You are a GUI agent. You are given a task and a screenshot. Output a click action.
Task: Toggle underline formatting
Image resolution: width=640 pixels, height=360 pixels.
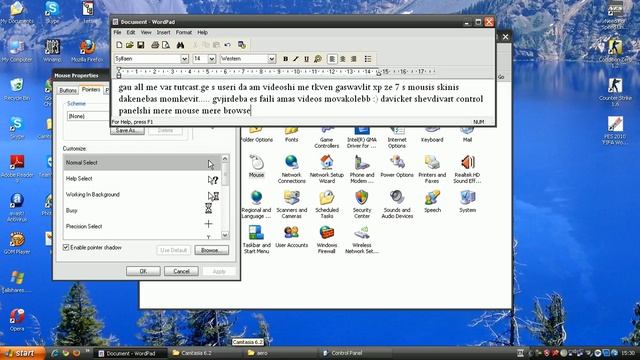tap(307, 59)
